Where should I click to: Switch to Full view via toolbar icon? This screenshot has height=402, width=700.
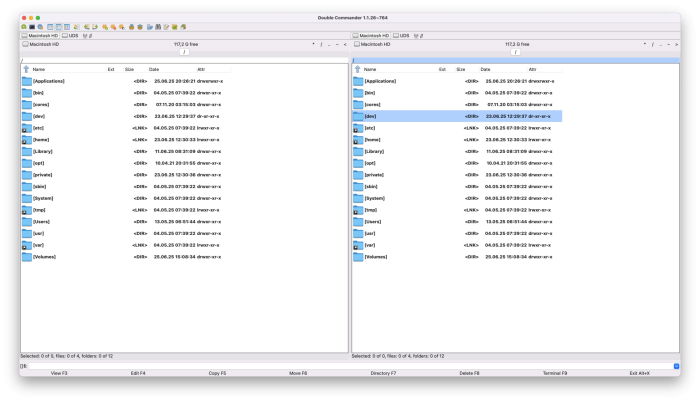[x=58, y=27]
